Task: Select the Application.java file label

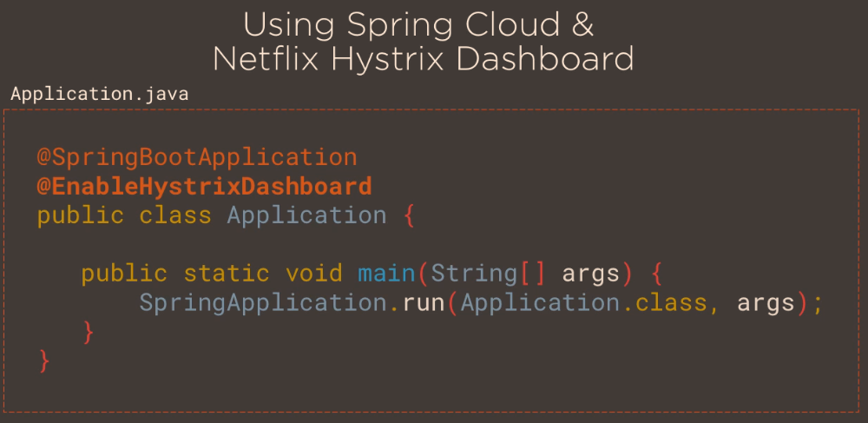Action: pos(99,94)
